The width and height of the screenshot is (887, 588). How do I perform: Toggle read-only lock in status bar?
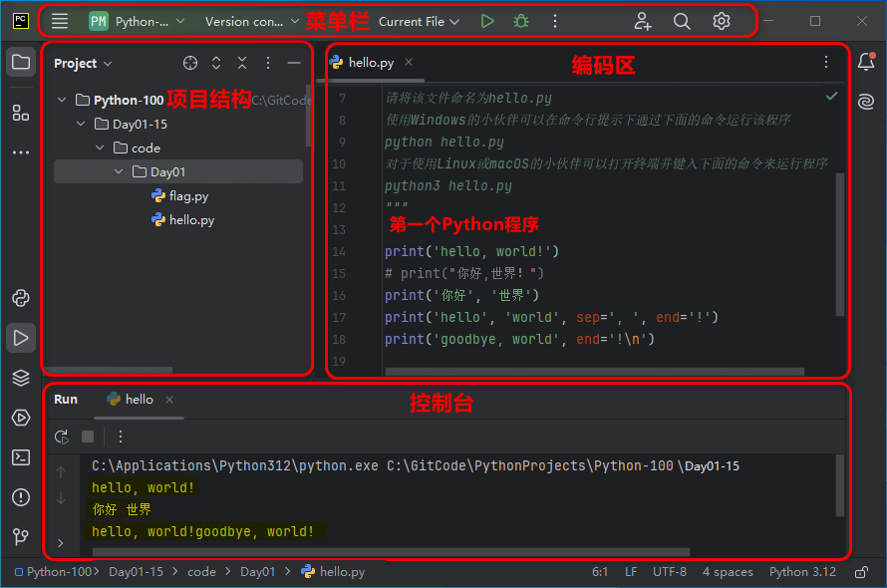click(861, 572)
